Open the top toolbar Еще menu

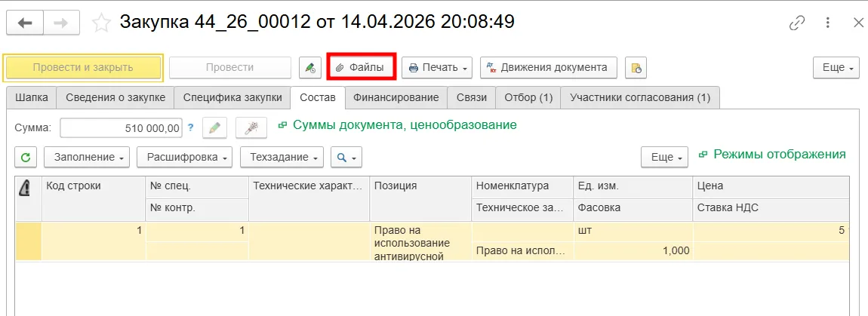pos(836,68)
